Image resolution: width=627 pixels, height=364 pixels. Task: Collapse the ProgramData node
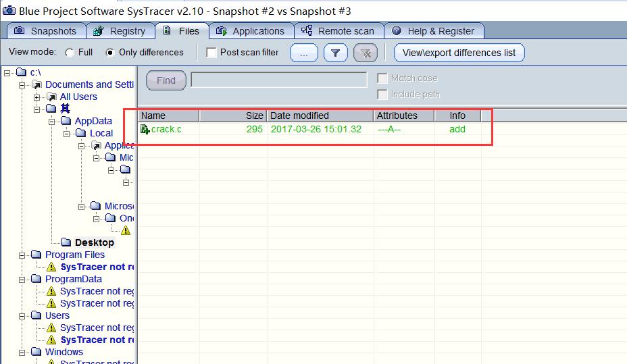pos(22,280)
